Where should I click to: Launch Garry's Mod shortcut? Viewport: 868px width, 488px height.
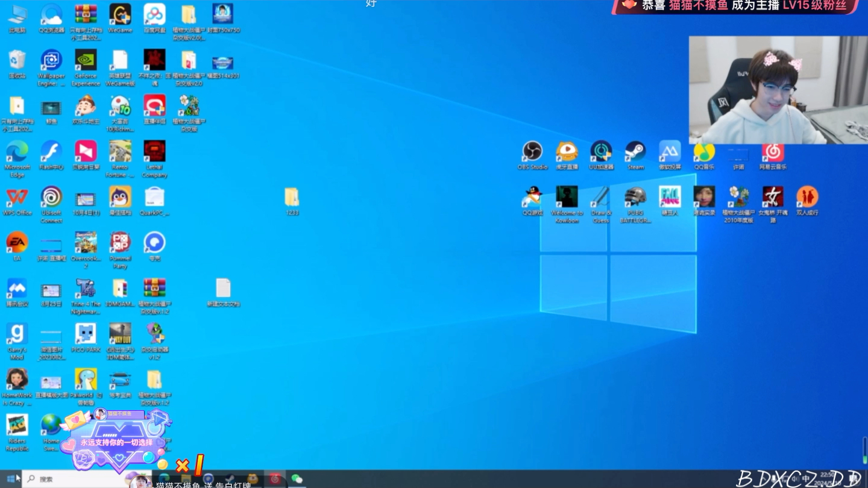click(x=17, y=343)
